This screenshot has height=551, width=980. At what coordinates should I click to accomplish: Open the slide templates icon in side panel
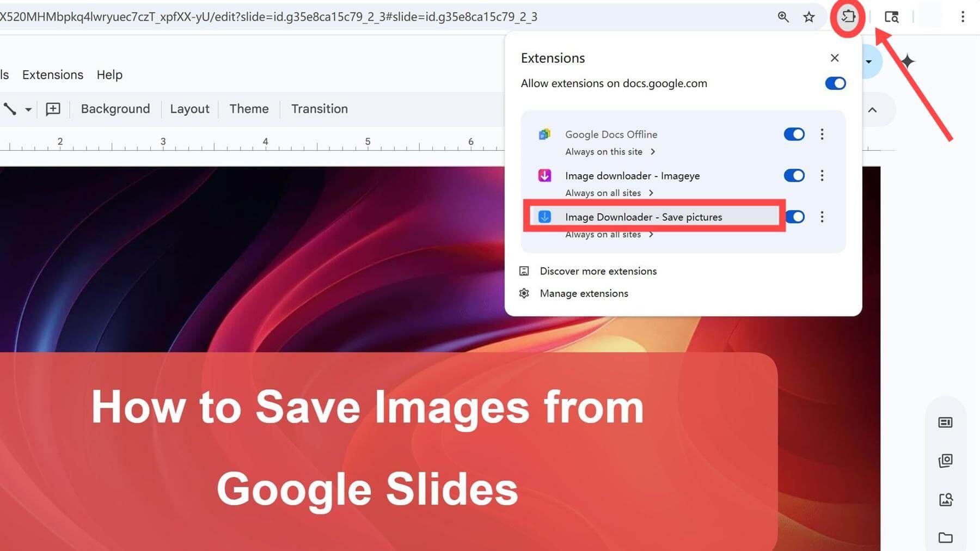(x=946, y=461)
